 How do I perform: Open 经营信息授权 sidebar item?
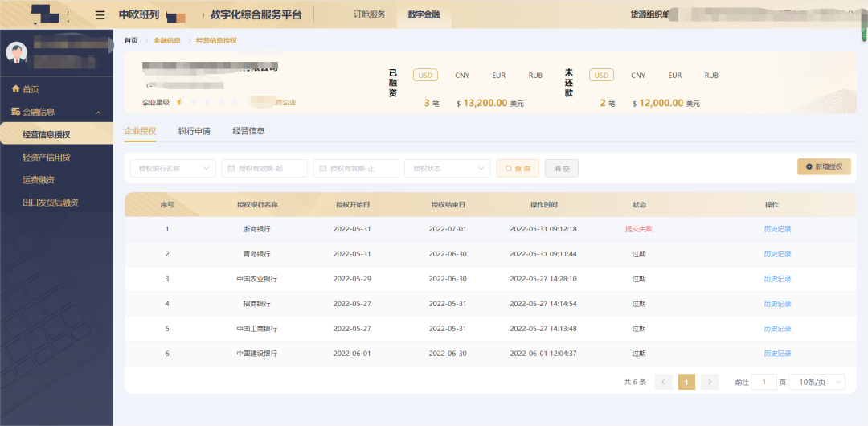pyautogui.click(x=56, y=134)
